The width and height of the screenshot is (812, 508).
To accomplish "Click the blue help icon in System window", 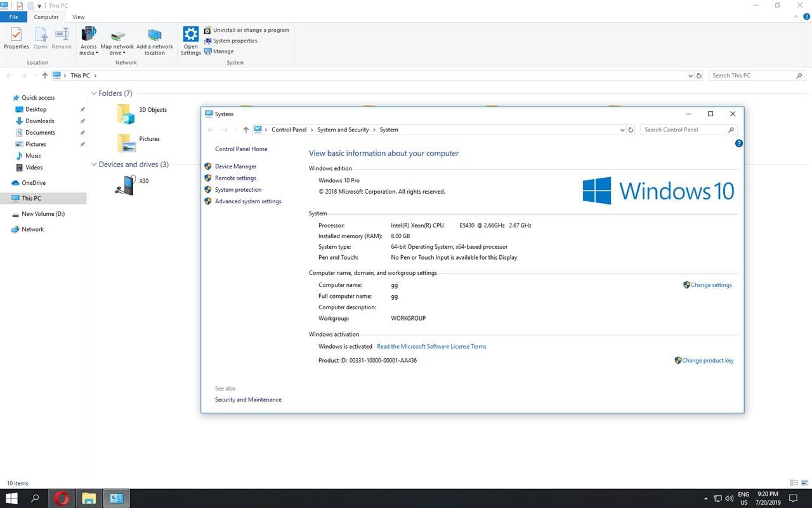I will [738, 144].
